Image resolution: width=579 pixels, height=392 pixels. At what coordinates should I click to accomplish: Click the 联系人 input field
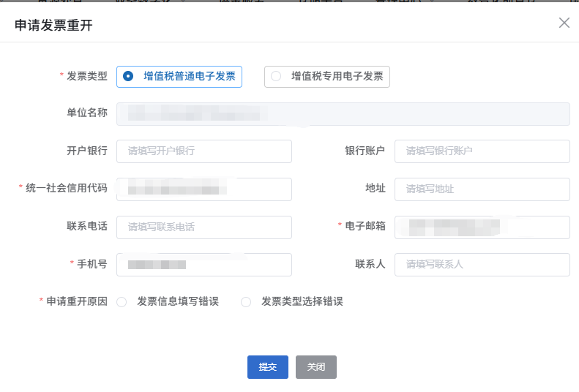[x=482, y=264]
